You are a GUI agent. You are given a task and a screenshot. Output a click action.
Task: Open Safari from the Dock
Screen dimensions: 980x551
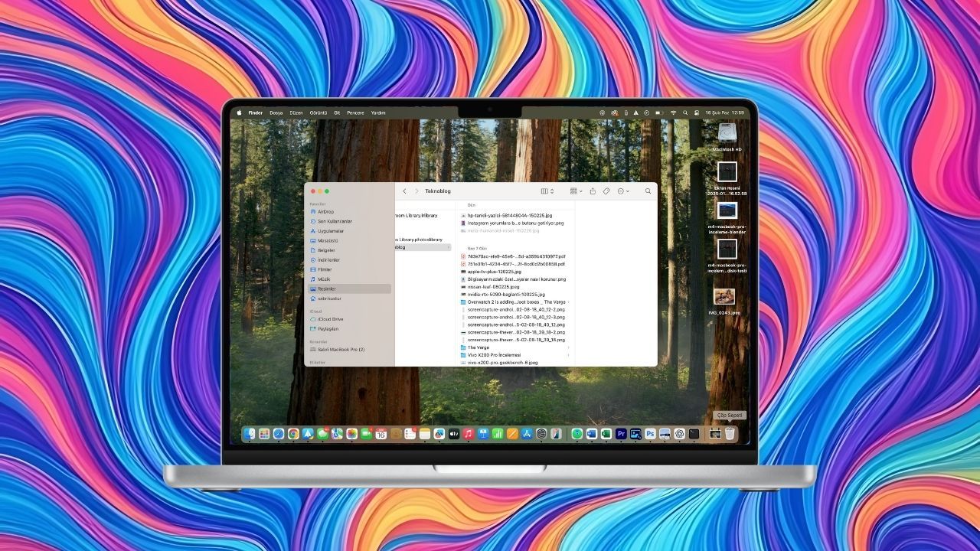pos(278,434)
